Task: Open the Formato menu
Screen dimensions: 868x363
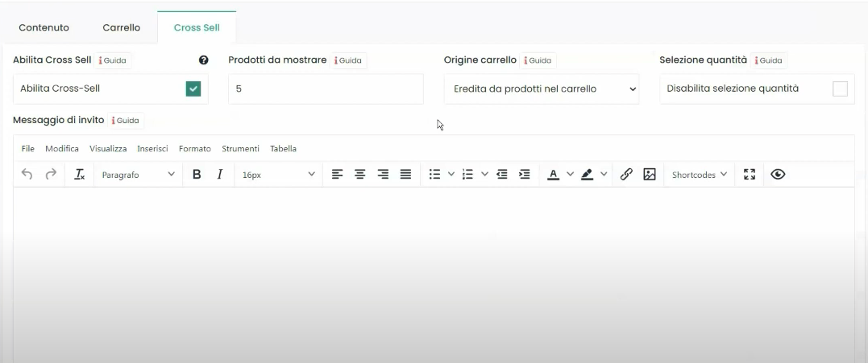Action: (195, 149)
